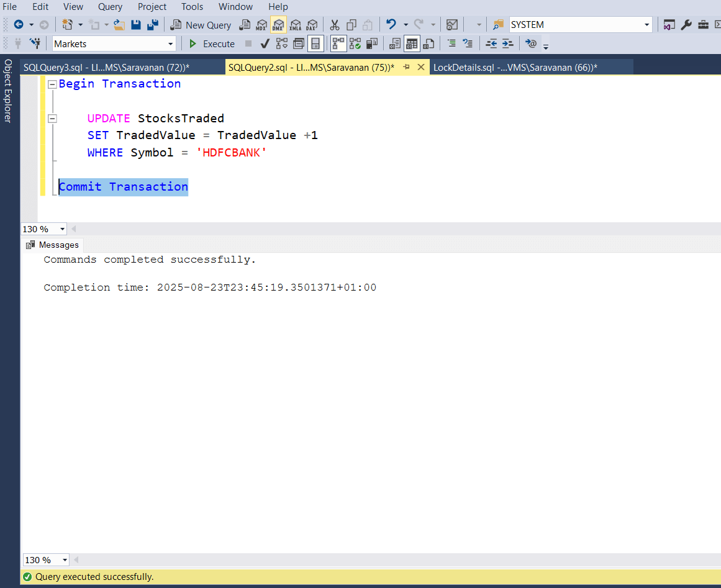The image size is (721, 588).
Task: Uncomment the selected lines
Action: pyautogui.click(x=468, y=43)
